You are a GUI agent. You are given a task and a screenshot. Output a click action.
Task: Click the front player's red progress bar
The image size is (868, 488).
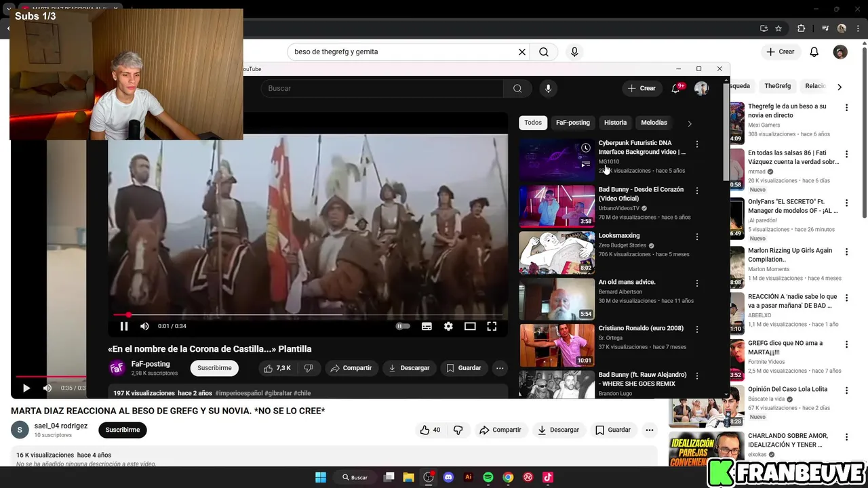(x=309, y=314)
